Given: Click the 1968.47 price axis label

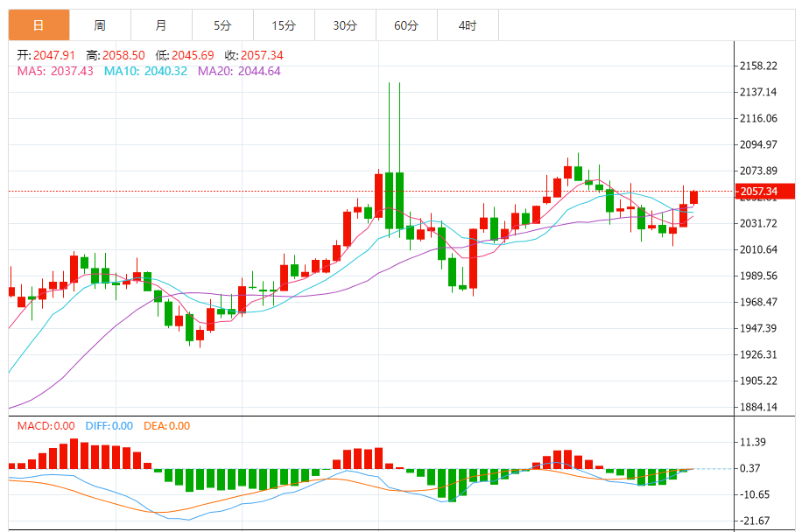Looking at the screenshot, I should click(x=758, y=302).
